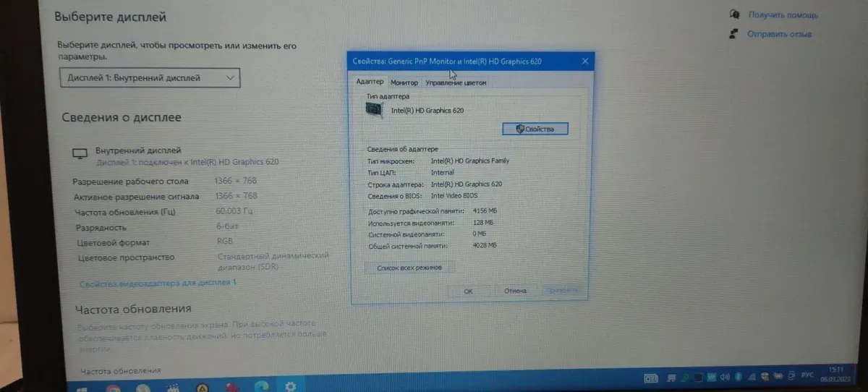Open the touch keyboard tray icon
The image size is (868, 392).
[651, 378]
